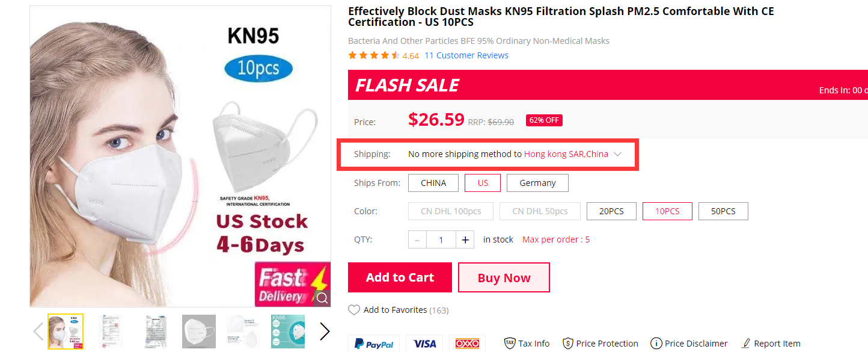Click the magnifier zoom icon on product image

click(x=322, y=297)
